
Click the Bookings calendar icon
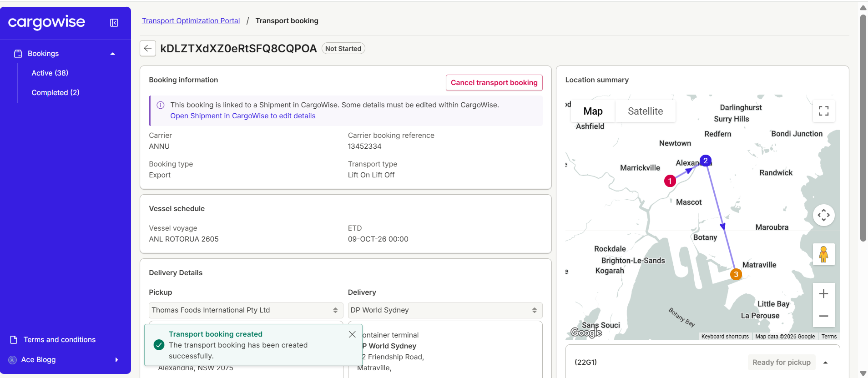(18, 54)
